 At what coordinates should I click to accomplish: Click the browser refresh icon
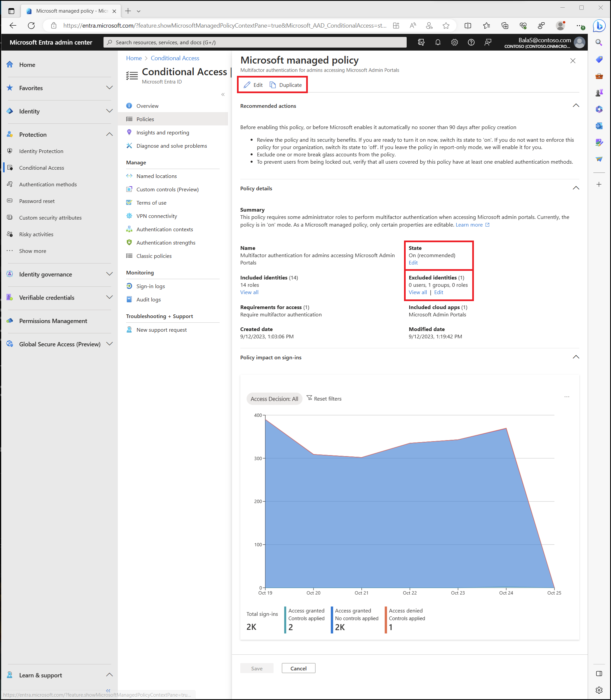point(31,26)
